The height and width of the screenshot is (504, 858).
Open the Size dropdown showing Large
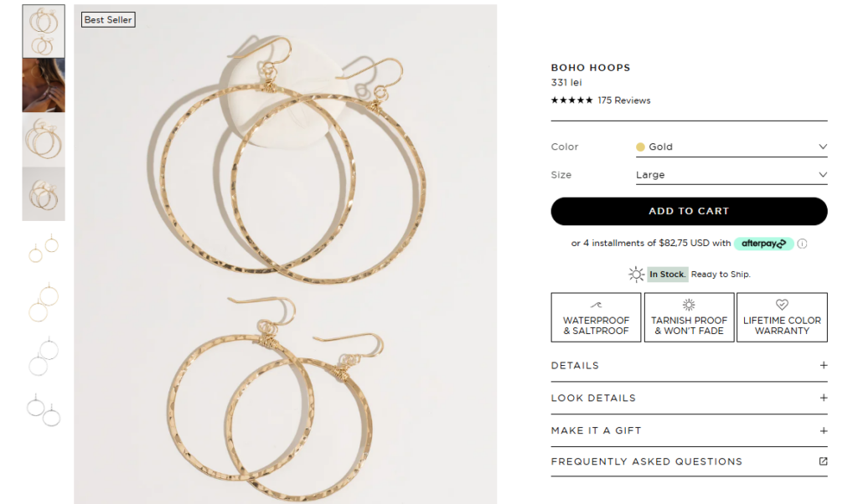[731, 175]
